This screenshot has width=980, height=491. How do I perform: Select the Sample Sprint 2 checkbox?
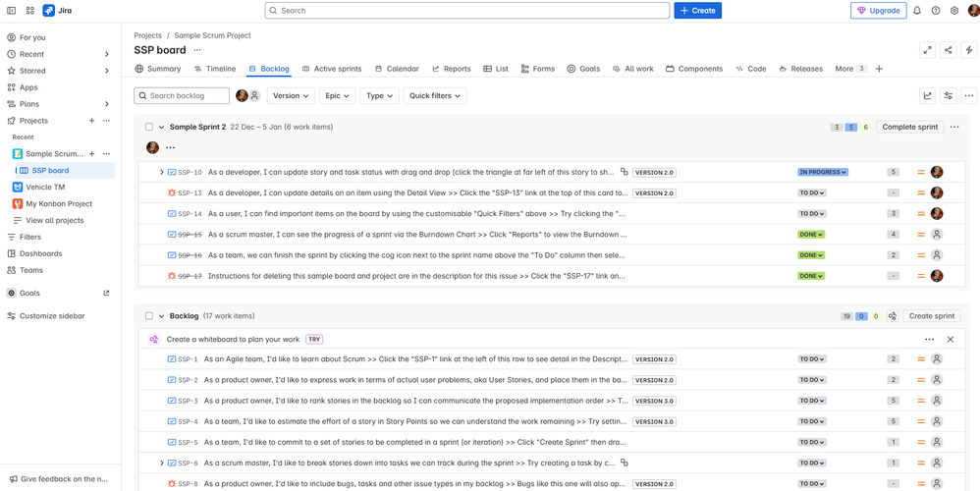(148, 127)
